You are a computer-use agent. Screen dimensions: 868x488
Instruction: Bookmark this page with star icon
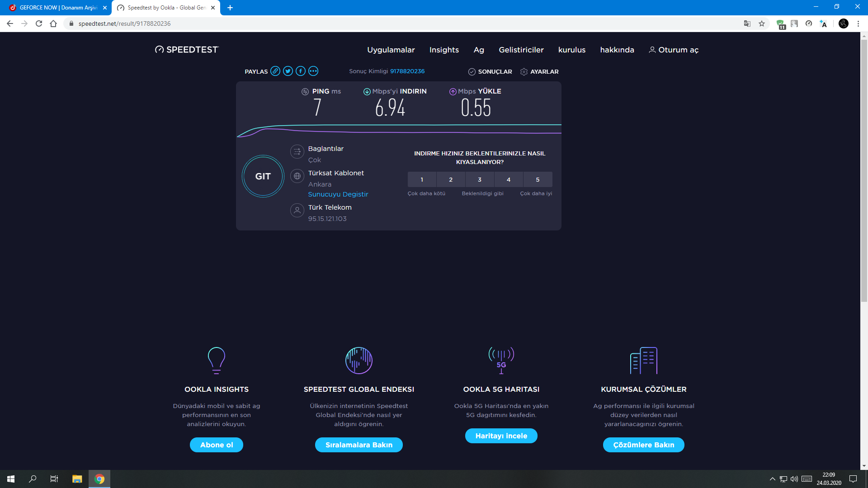point(762,23)
